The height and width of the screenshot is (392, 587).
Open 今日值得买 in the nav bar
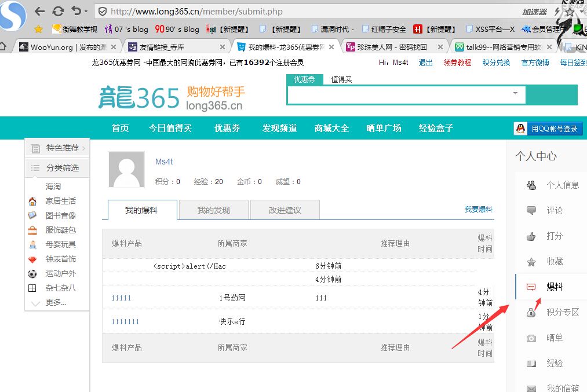pyautogui.click(x=170, y=129)
